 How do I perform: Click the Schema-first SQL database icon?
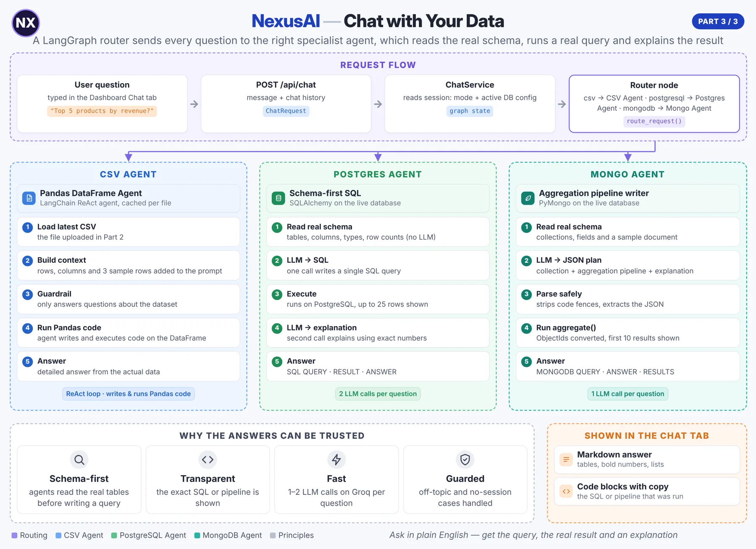pos(278,198)
